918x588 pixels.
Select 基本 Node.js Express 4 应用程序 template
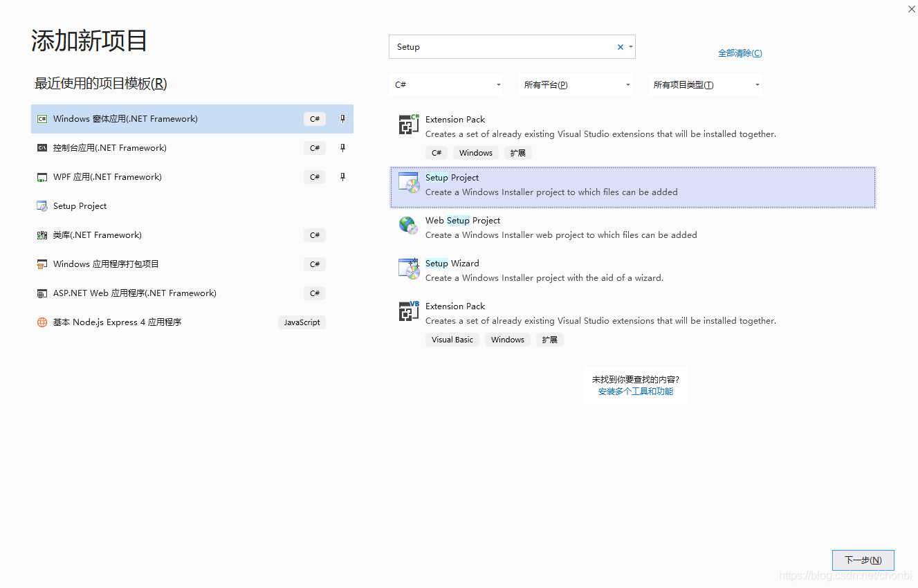point(192,322)
